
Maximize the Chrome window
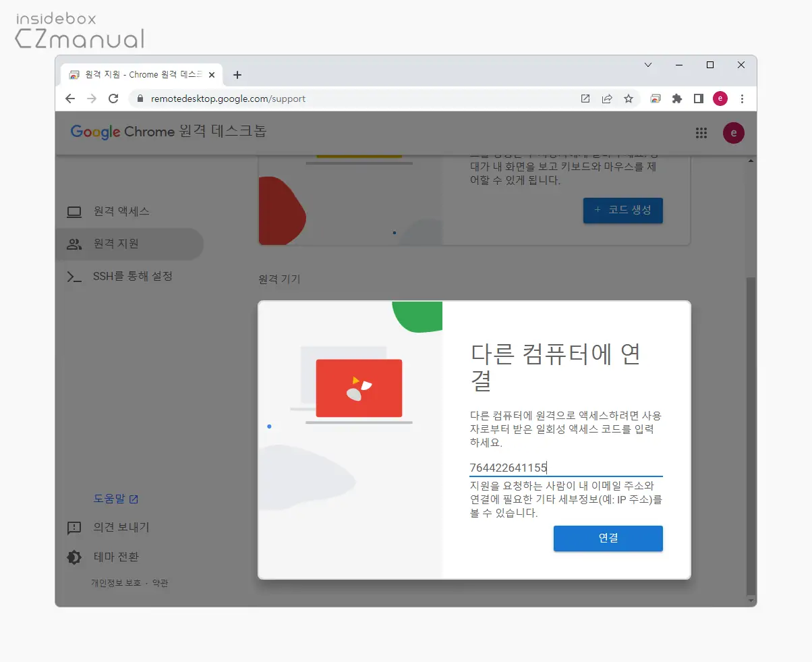coord(710,65)
